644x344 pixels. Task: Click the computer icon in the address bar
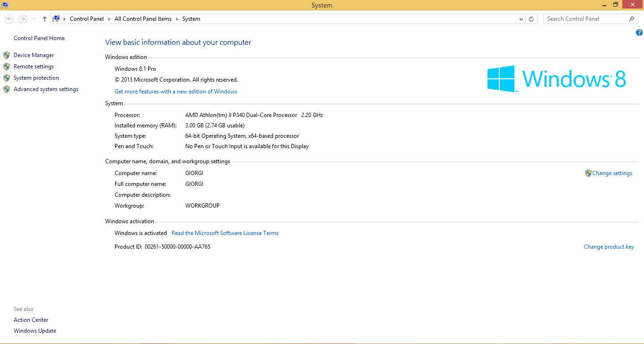point(56,19)
